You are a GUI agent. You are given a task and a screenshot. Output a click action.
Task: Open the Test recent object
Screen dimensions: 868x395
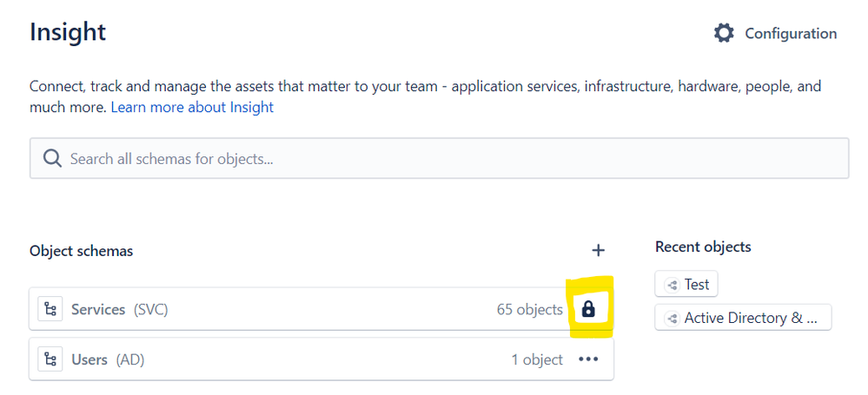click(686, 285)
